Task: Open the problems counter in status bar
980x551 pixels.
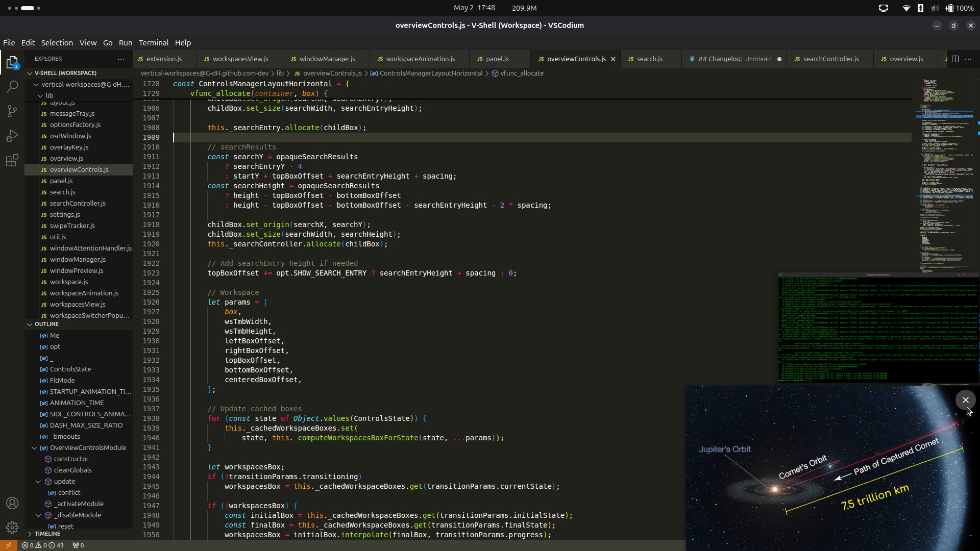Action: (x=43, y=545)
